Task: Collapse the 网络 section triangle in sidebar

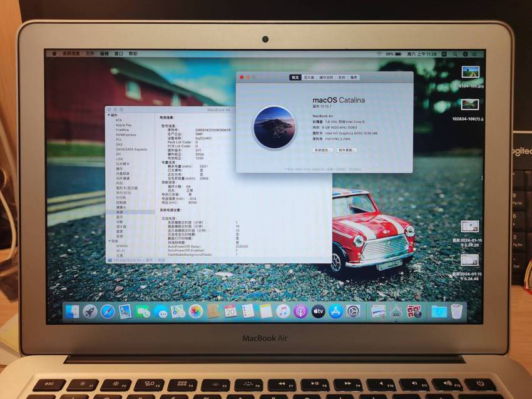Action: (110, 241)
